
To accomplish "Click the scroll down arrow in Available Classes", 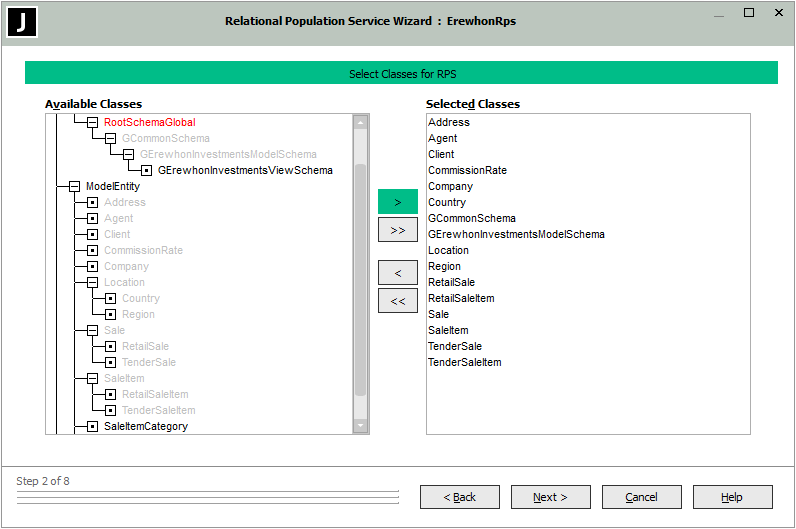I will click(x=361, y=426).
